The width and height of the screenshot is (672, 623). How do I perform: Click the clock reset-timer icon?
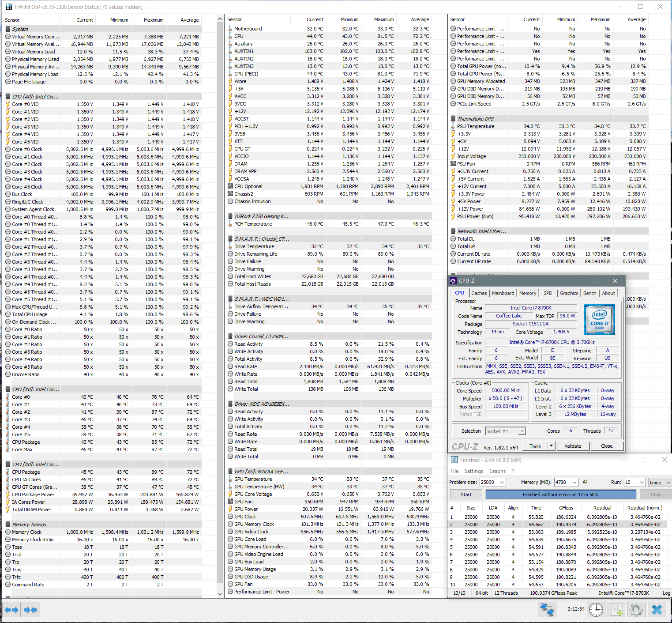[x=596, y=610]
